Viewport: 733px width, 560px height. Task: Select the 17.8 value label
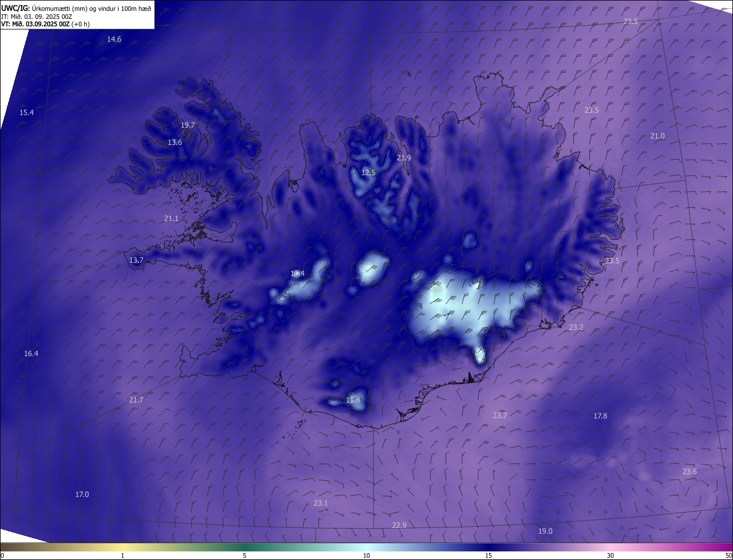click(600, 416)
